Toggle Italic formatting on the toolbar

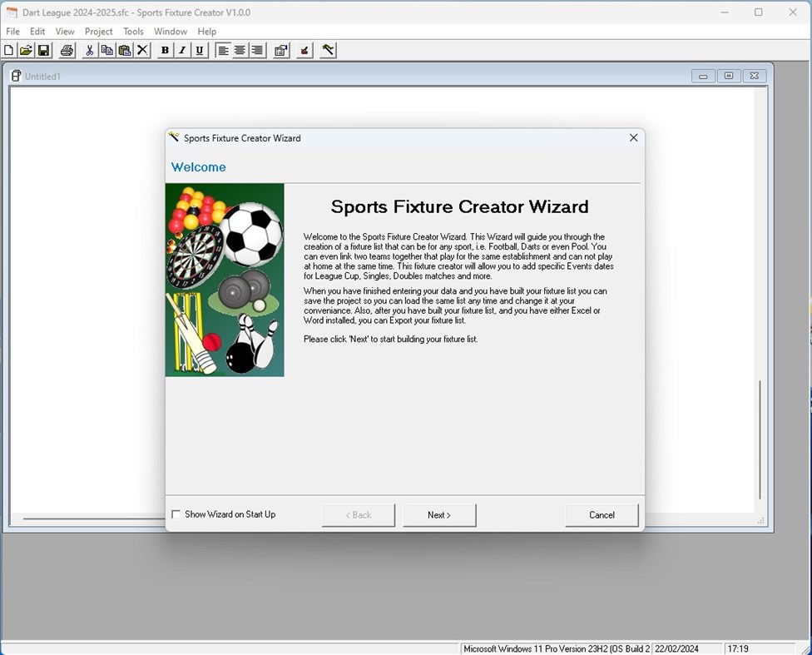[x=181, y=50]
